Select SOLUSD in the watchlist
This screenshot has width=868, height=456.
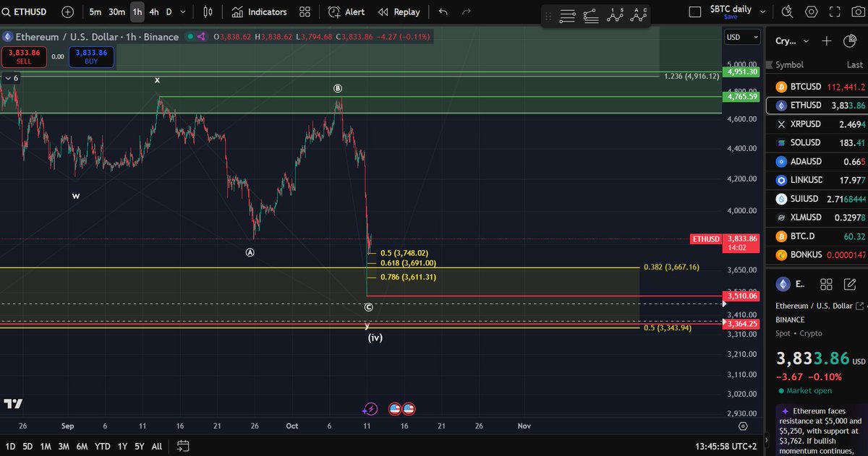pos(817,142)
